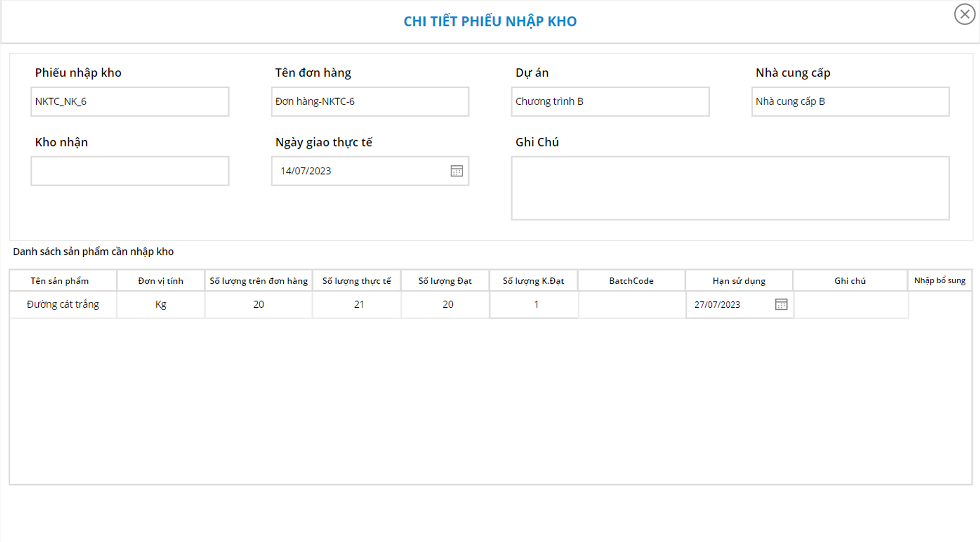Click the empty Kho nhận field
The width and height of the screenshot is (980, 542).
[x=130, y=171]
